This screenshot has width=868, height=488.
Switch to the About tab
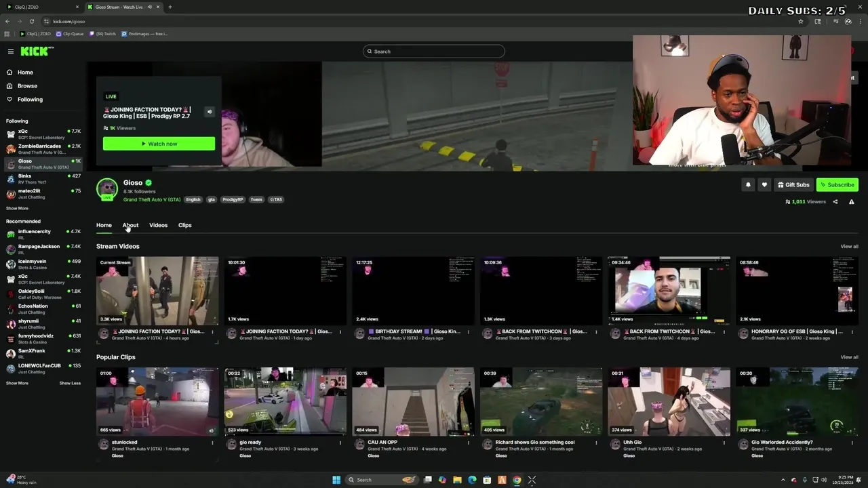130,225
